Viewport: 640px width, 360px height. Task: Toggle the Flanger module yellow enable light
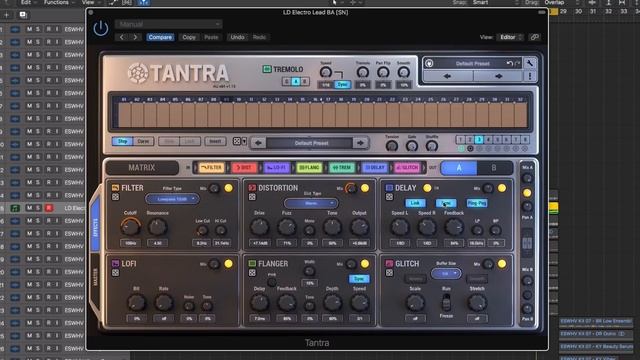click(x=365, y=264)
